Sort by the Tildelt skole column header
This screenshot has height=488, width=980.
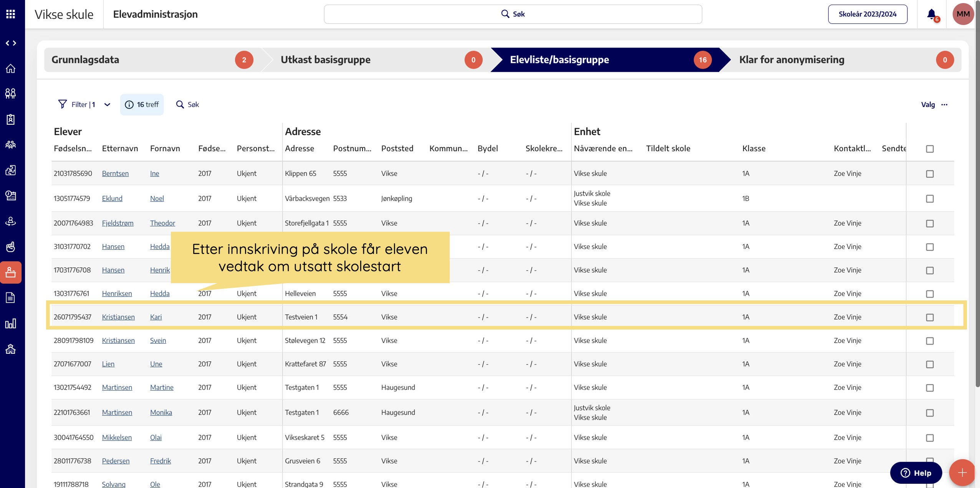coord(668,148)
